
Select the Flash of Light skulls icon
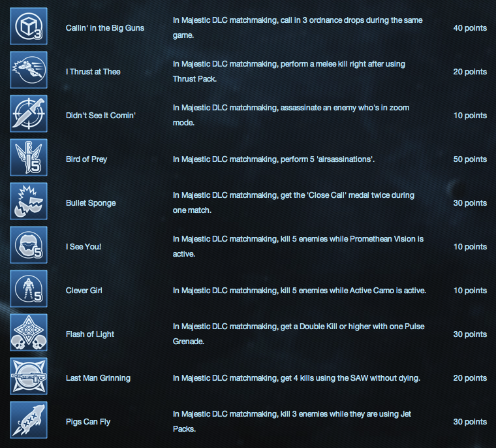point(29,332)
